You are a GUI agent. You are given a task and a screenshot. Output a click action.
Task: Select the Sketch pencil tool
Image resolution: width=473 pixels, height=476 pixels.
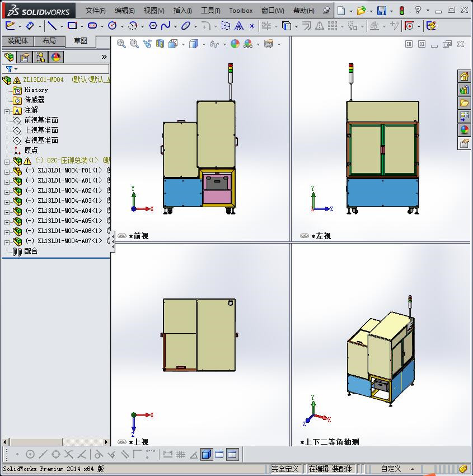point(10,26)
